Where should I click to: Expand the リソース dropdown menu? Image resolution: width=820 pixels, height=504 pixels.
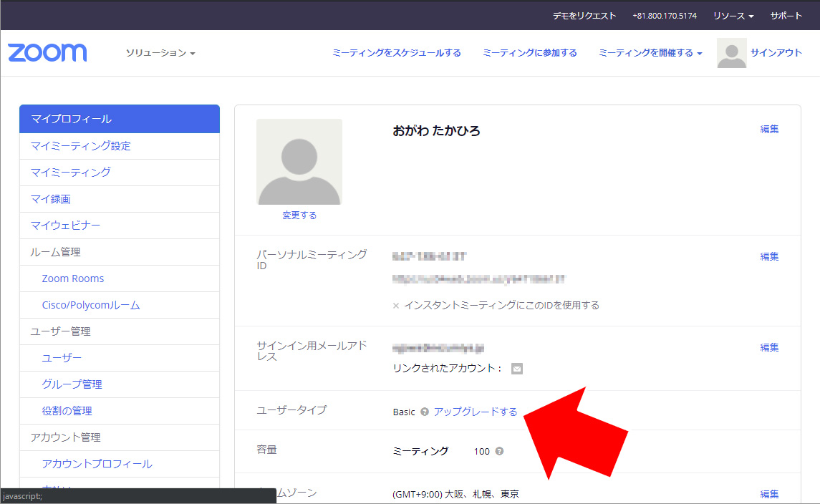click(733, 16)
